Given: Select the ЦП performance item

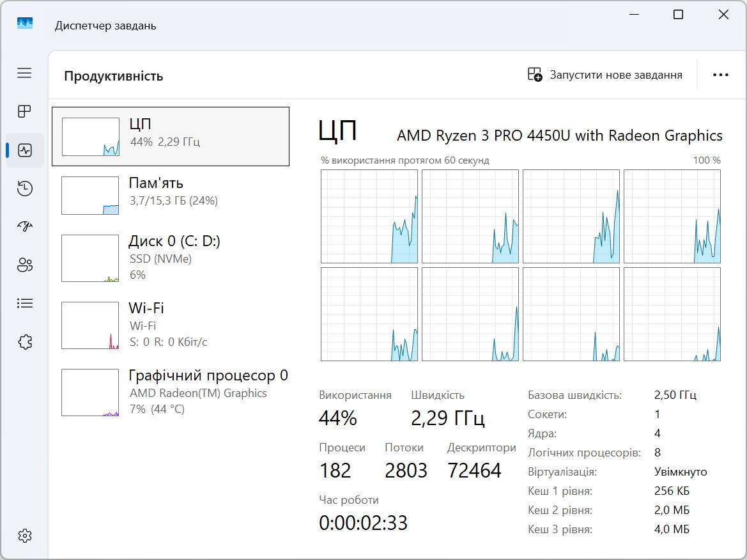Looking at the screenshot, I should click(x=171, y=136).
